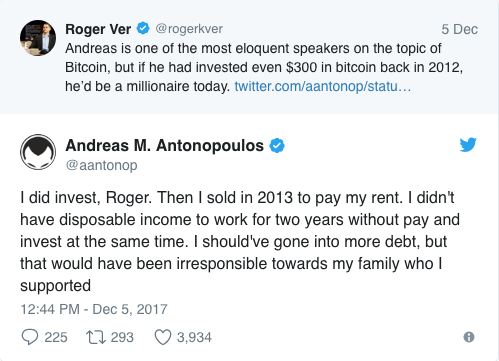Click the Roger Ver display name

pyautogui.click(x=98, y=29)
